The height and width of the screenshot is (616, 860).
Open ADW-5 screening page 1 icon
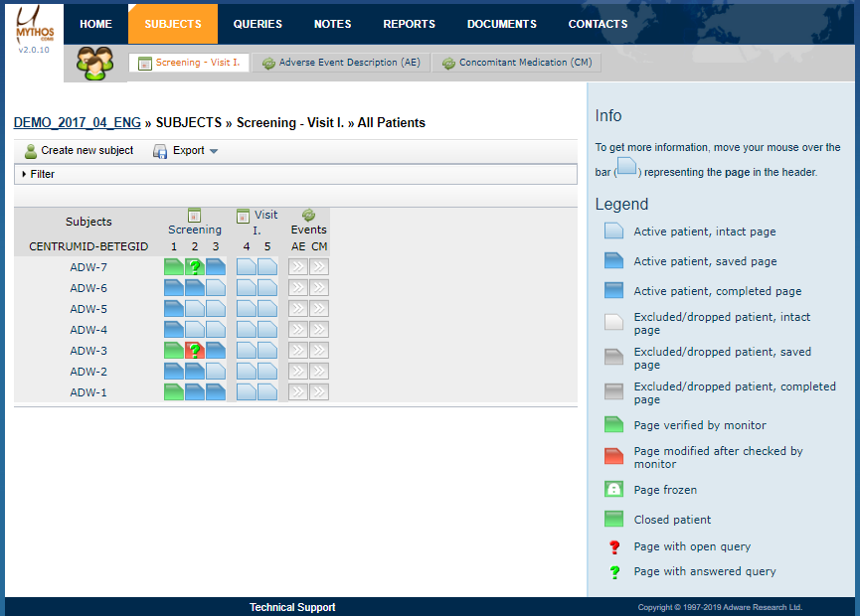[x=174, y=309]
